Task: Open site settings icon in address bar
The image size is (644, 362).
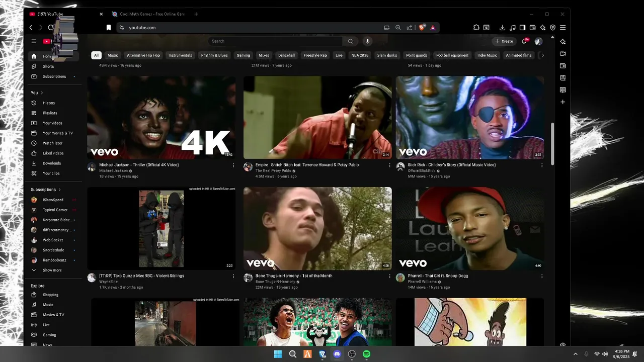Action: pyautogui.click(x=121, y=28)
